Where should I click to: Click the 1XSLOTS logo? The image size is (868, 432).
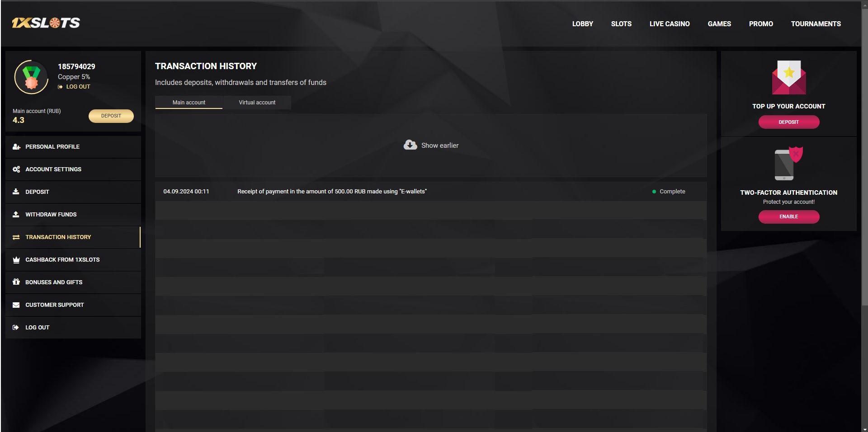click(x=46, y=23)
